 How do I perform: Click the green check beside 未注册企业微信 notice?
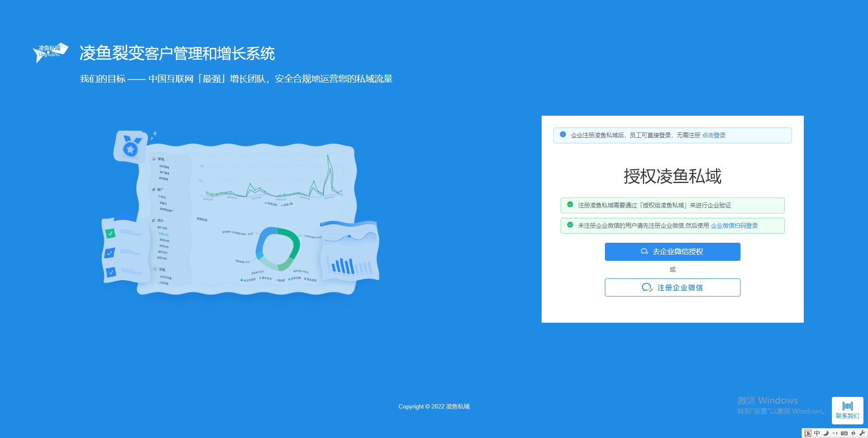(570, 225)
